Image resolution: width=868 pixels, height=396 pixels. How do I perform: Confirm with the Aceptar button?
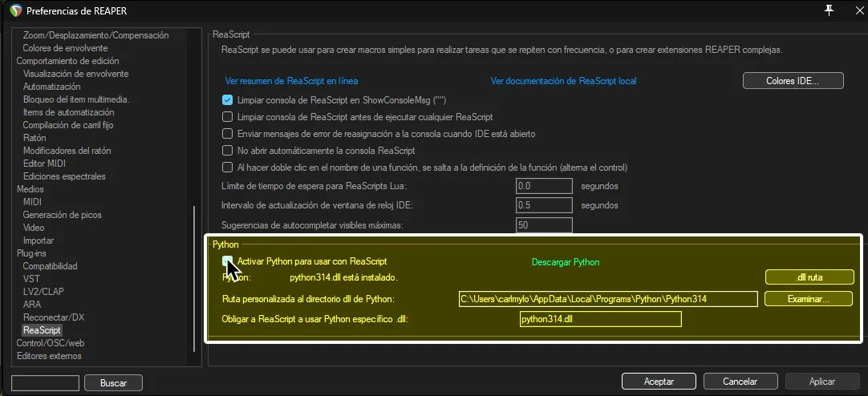tap(659, 382)
